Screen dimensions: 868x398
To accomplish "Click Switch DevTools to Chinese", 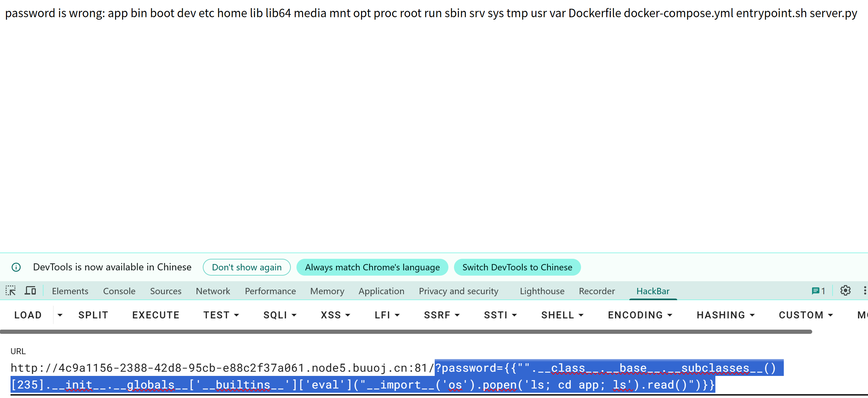I will pyautogui.click(x=517, y=267).
